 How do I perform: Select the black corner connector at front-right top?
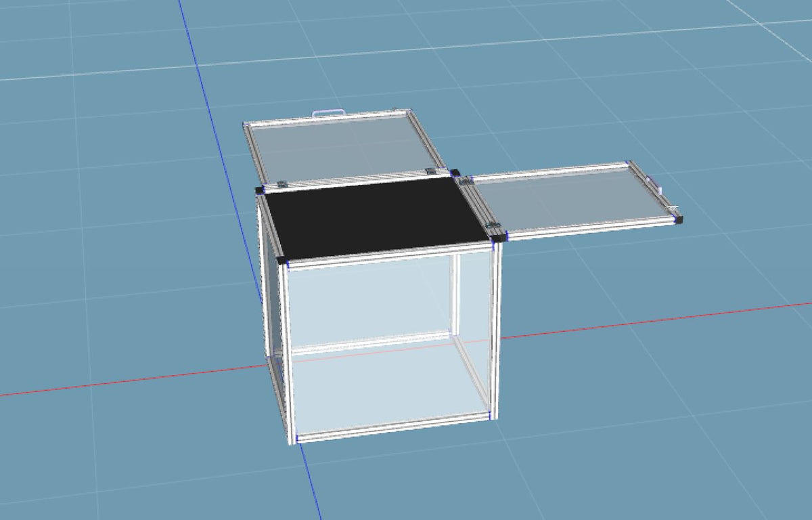point(499,236)
